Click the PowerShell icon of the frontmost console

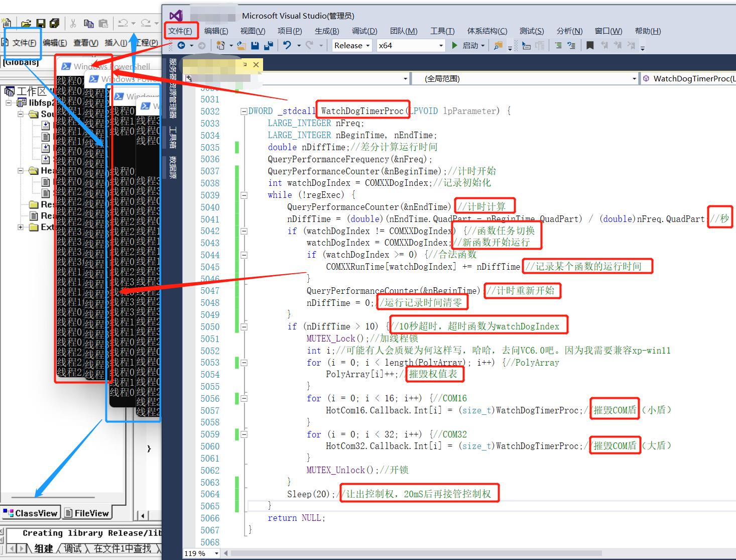146,106
